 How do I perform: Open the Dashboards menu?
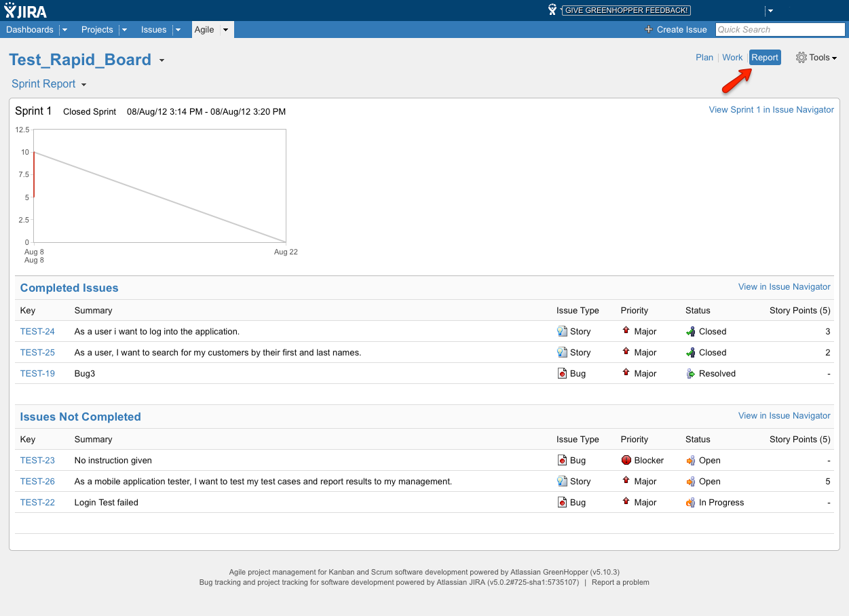coord(30,29)
